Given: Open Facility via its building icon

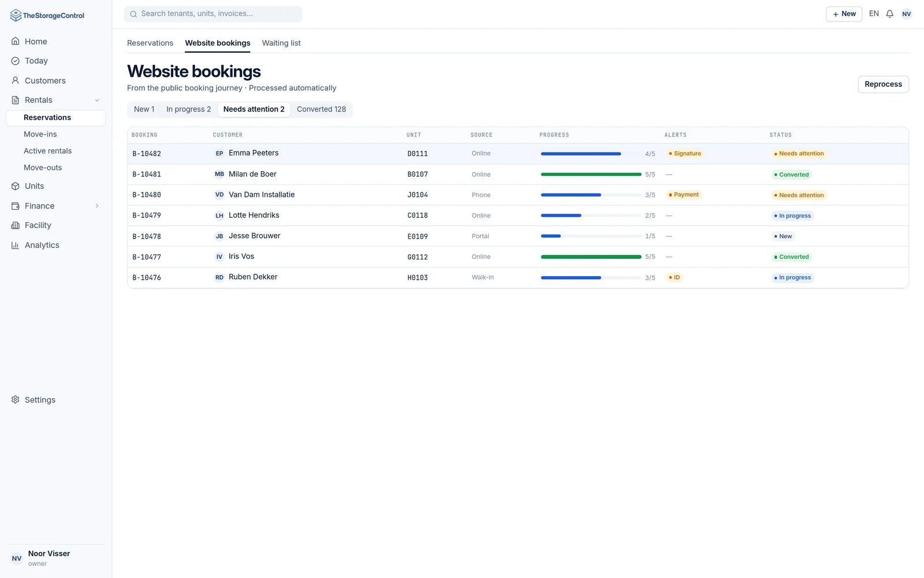Looking at the screenshot, I should click(16, 225).
